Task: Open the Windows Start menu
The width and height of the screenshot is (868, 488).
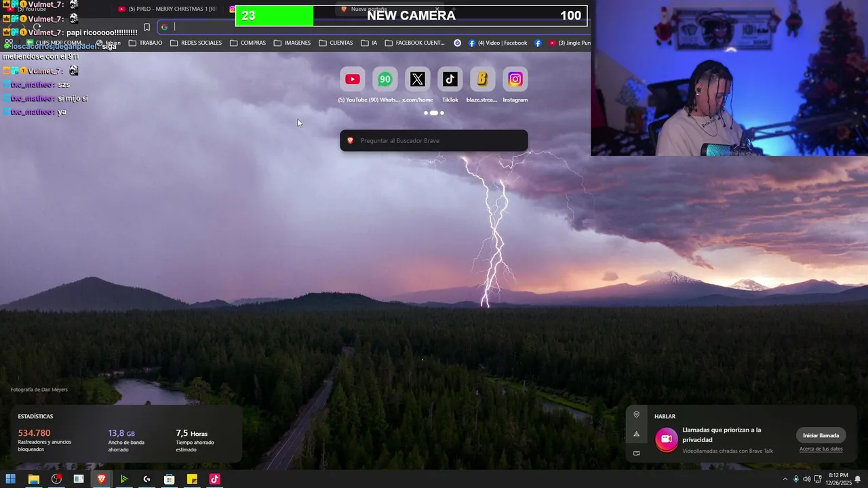Action: click(x=11, y=479)
